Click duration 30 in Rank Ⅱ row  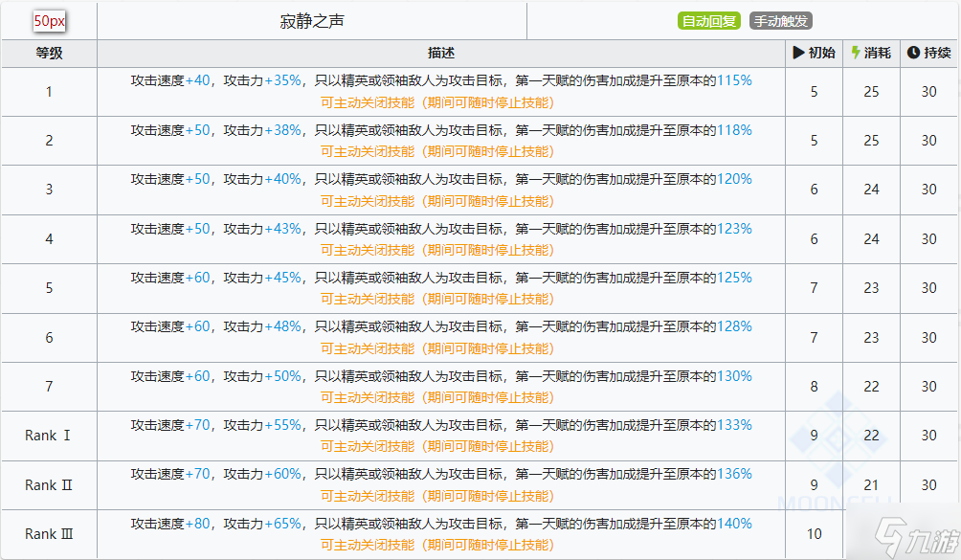pos(929,485)
